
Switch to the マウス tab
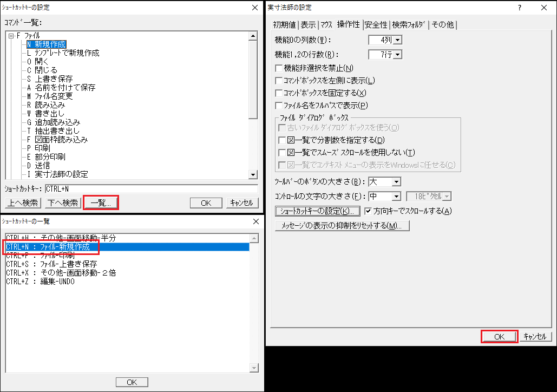[x=326, y=25]
